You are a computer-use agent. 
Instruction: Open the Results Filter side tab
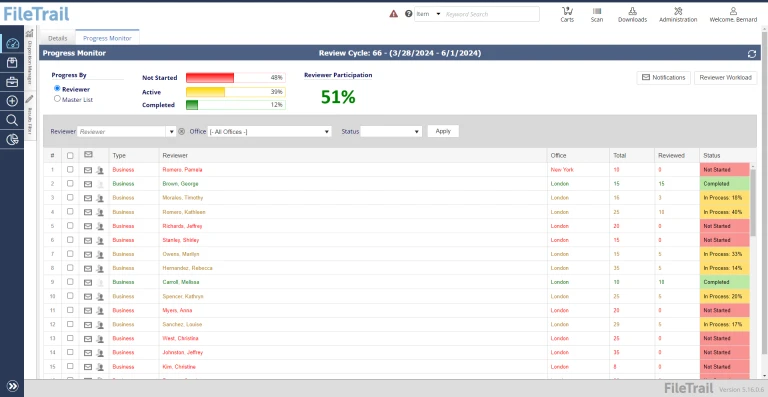coord(30,117)
